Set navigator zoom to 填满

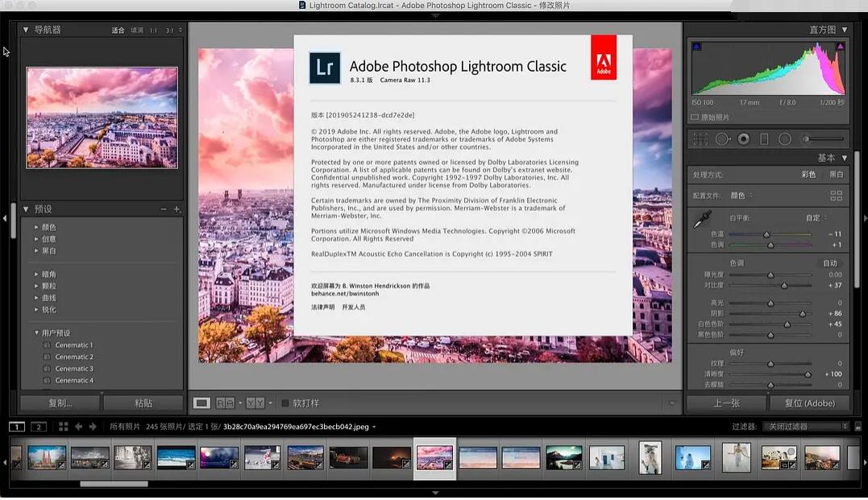(137, 31)
